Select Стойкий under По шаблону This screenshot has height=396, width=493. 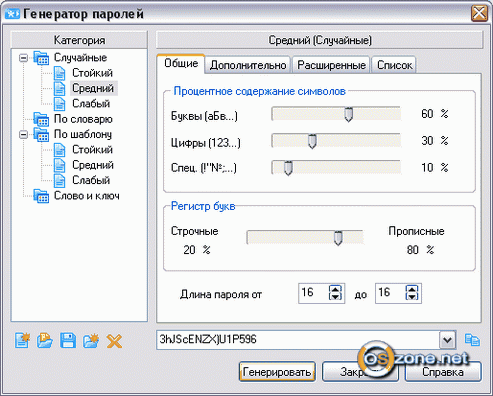tap(92, 150)
